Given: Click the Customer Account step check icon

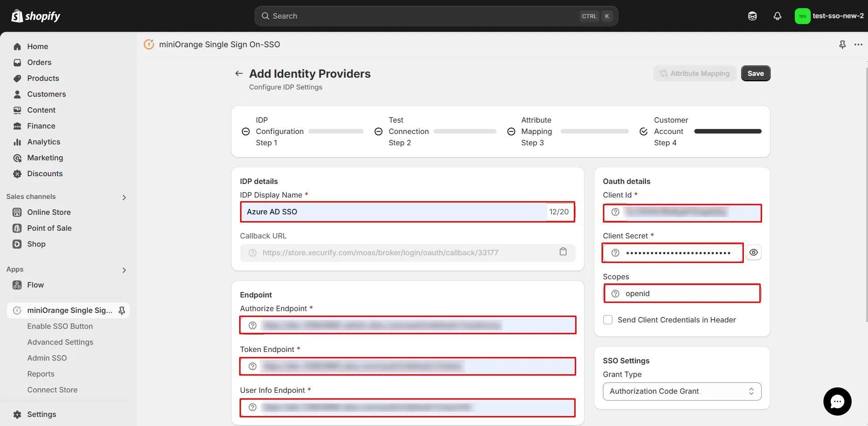Looking at the screenshot, I should pyautogui.click(x=644, y=132).
